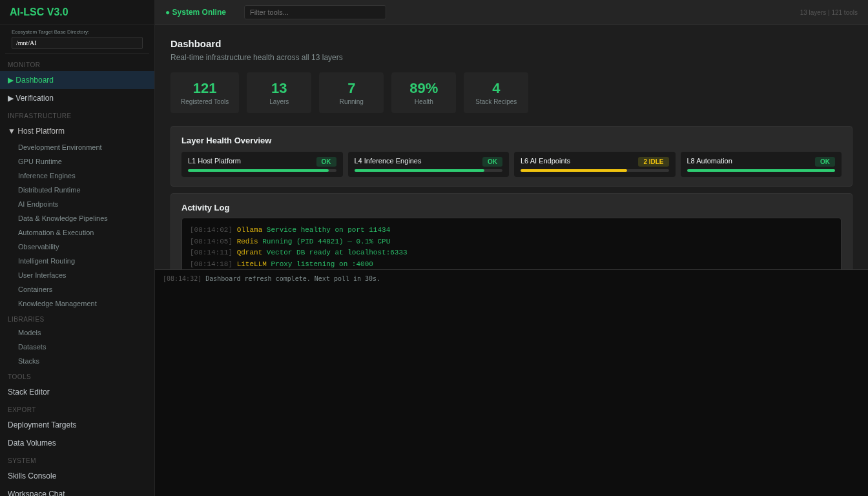The width and height of the screenshot is (868, 496).
Task: Click the Activity Log heading
Action: pyautogui.click(x=205, y=207)
